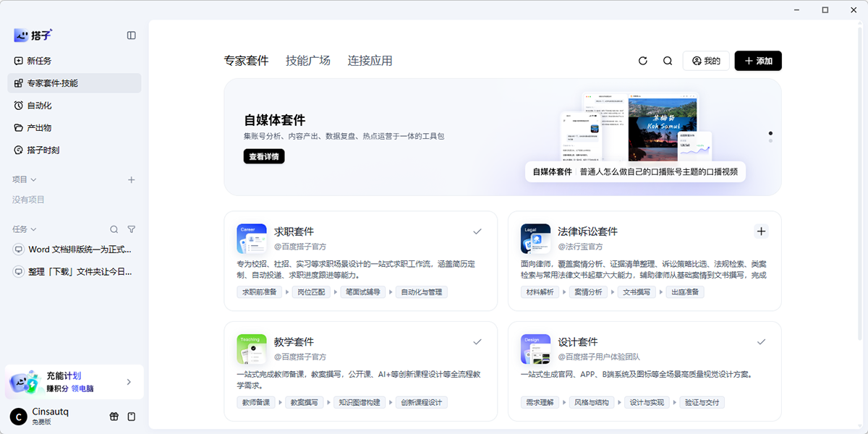
Task: Open search via the magnifier icon at top right
Action: point(668,61)
